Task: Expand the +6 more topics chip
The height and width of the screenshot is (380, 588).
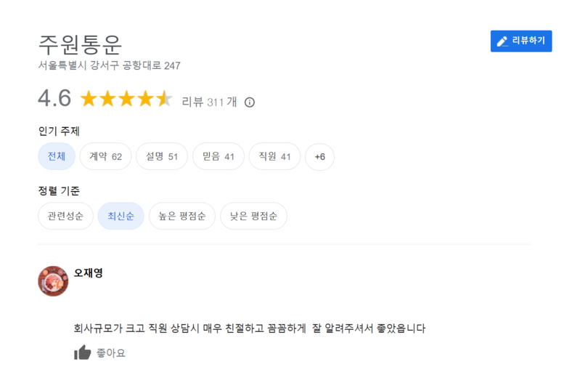Action: click(320, 157)
